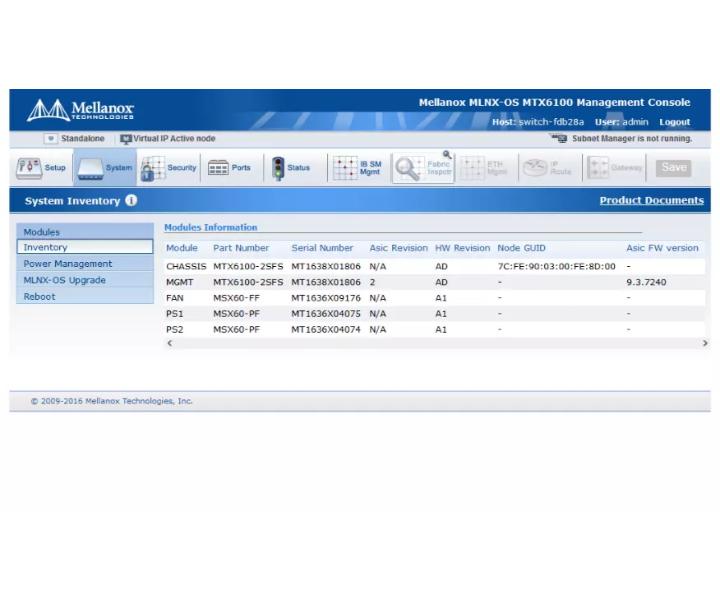Open IB SM Mgmt grid icon

point(345,168)
